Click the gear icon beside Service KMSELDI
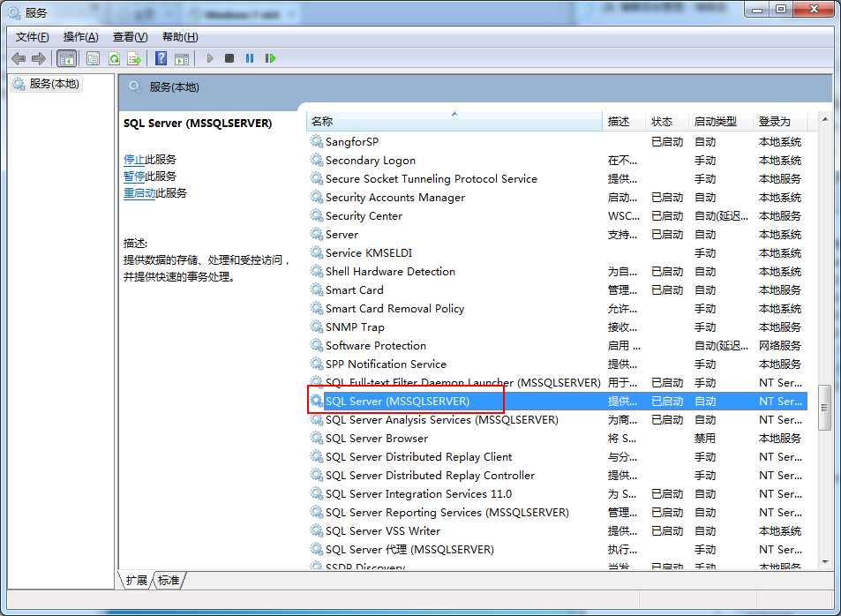Viewport: 841px width, 616px height. tap(317, 252)
